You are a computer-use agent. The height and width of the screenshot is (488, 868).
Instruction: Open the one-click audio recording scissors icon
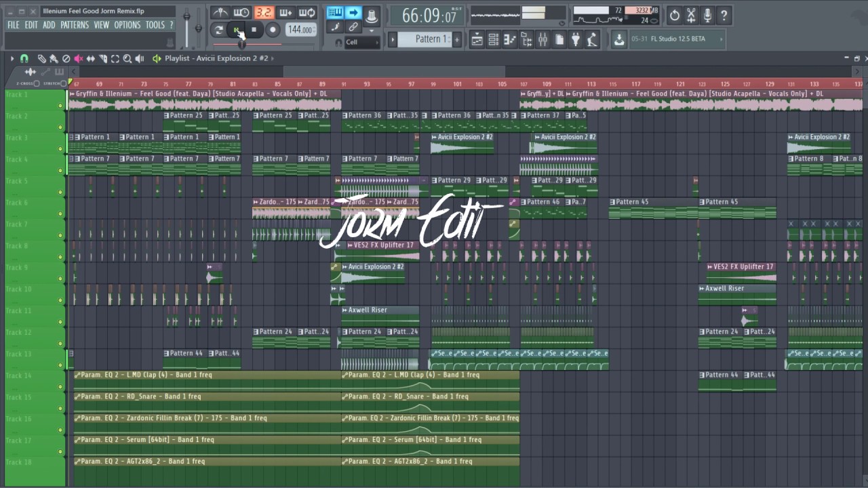point(691,15)
